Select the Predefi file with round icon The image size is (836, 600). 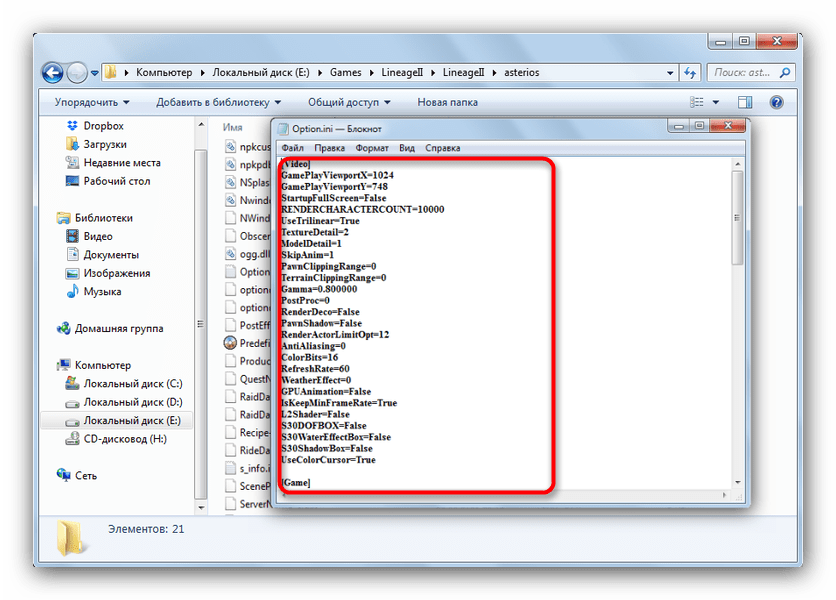pos(247,343)
